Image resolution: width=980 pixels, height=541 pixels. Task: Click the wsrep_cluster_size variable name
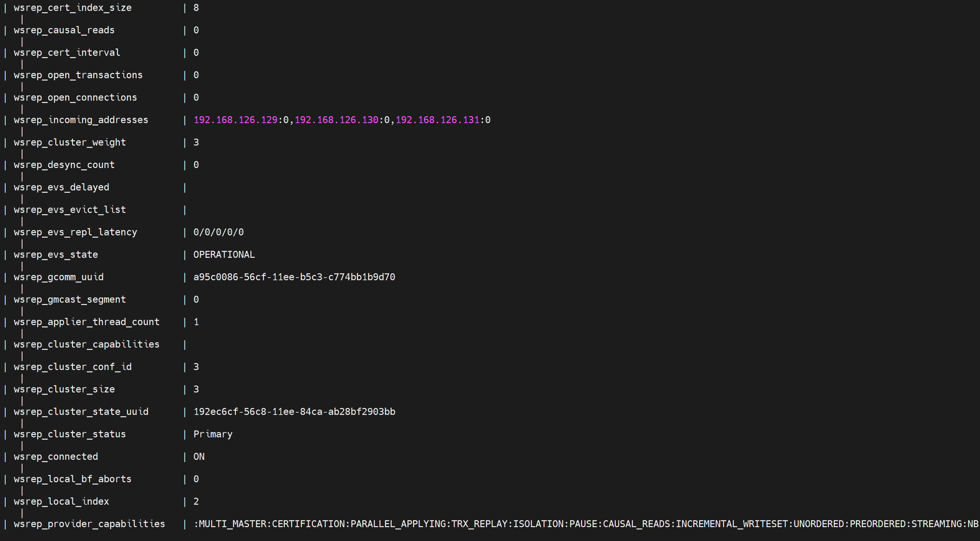tap(64, 389)
